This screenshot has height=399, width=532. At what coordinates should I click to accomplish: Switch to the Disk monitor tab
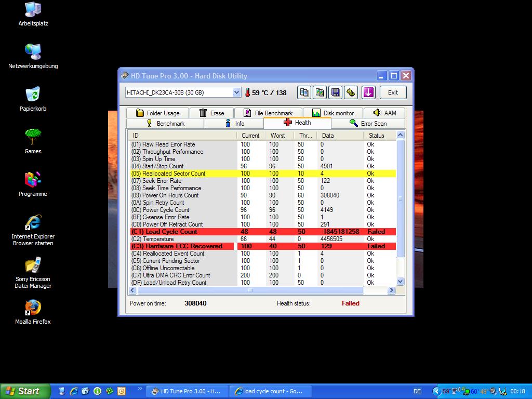pos(332,113)
